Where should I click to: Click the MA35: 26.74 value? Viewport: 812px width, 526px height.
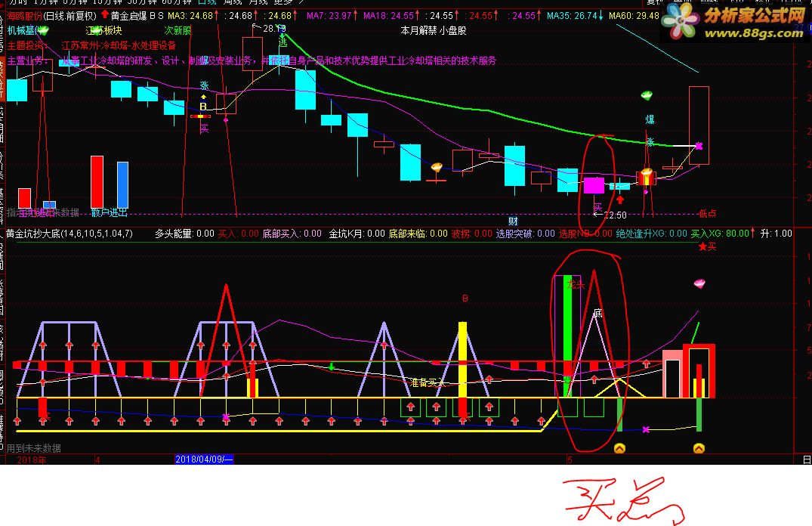point(572,16)
